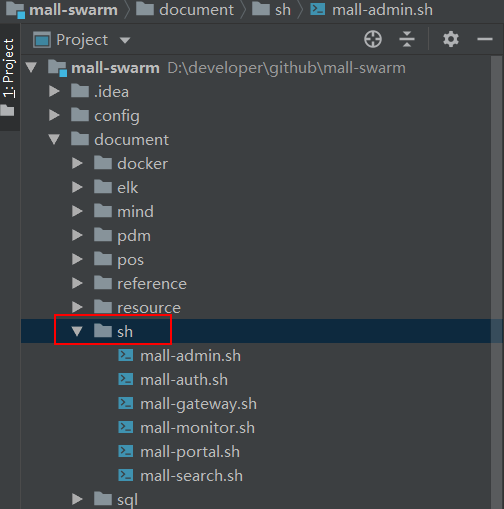Hide the Project panel with the minus icon
Image resolution: width=504 pixels, height=509 pixels.
485,39
